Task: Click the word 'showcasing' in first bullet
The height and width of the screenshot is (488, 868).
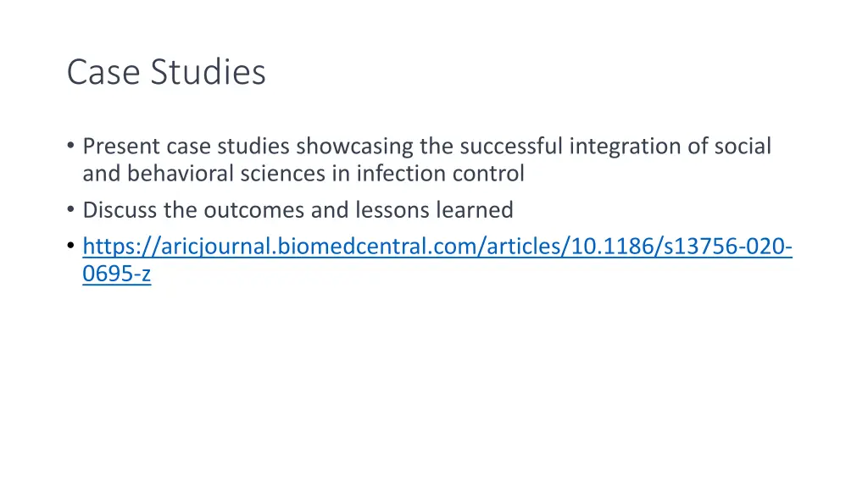Action: [x=354, y=147]
